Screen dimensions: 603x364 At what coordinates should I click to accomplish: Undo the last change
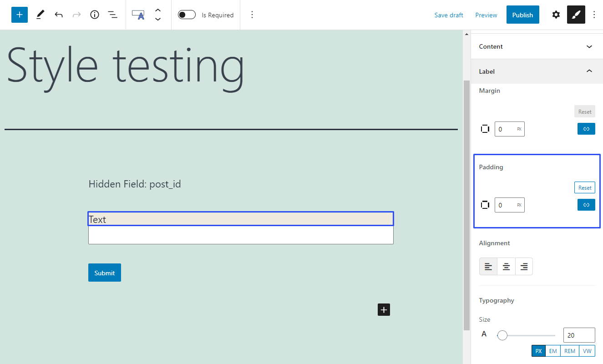[59, 15]
